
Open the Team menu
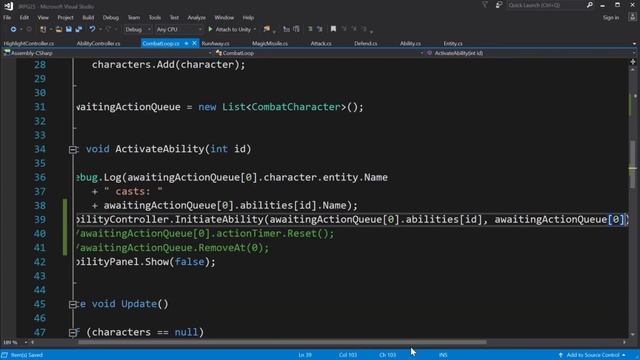(133, 18)
